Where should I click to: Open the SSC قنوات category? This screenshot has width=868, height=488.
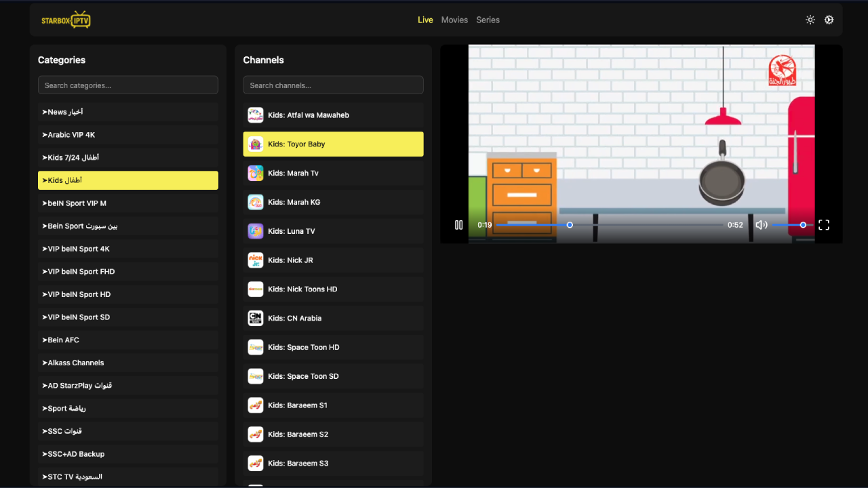point(128,431)
